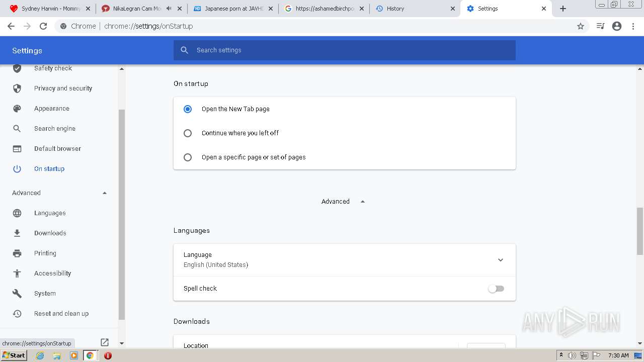Click the On startup power icon
Screen dimensions: 644x362
point(17,169)
